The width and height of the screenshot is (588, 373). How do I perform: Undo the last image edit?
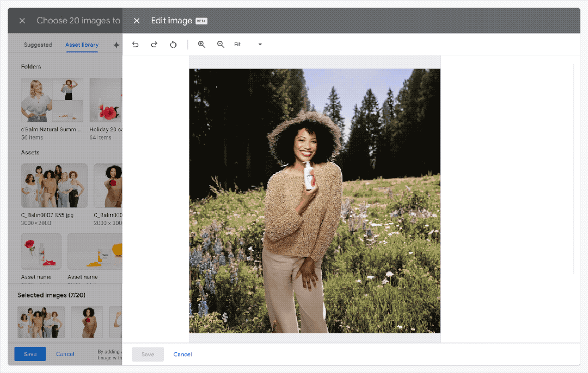(x=135, y=44)
